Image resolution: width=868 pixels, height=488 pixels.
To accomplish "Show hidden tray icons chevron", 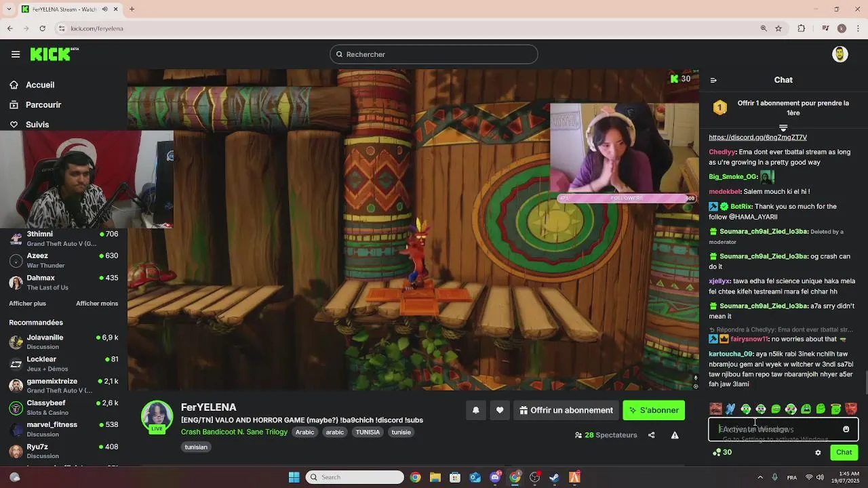I will (x=759, y=477).
